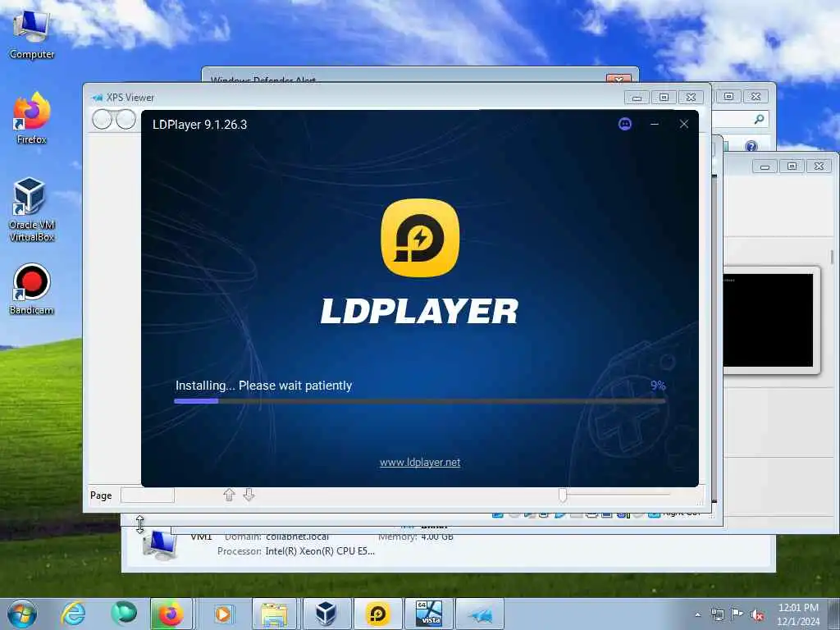
Task: Click the network tray icon
Action: pyautogui.click(x=717, y=614)
